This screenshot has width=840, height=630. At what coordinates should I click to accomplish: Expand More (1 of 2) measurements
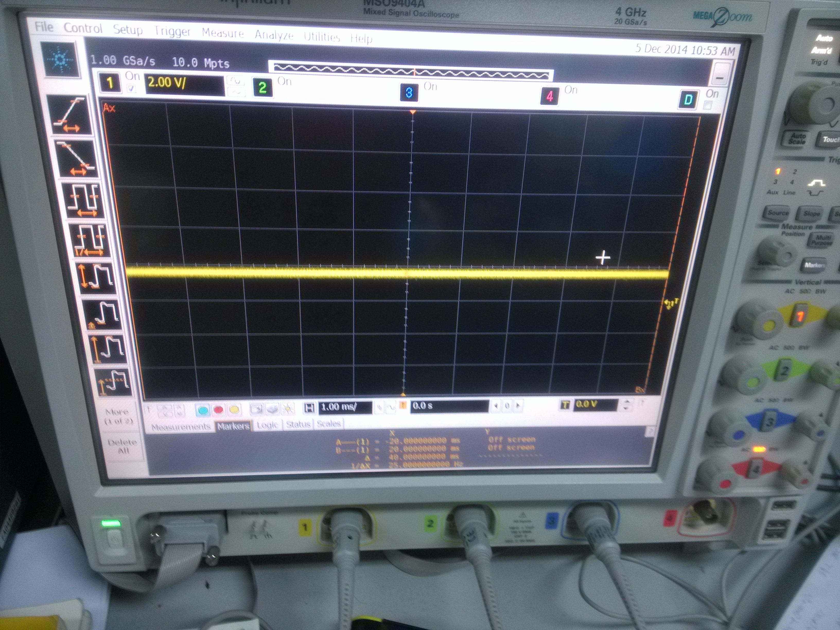(x=118, y=416)
